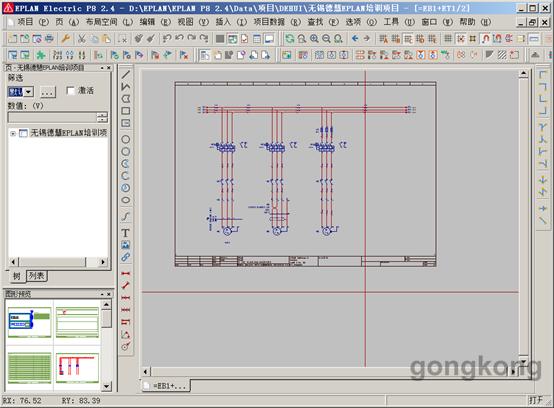Select the Rectangle drawing tool
The image size is (554, 408).
tap(126, 111)
